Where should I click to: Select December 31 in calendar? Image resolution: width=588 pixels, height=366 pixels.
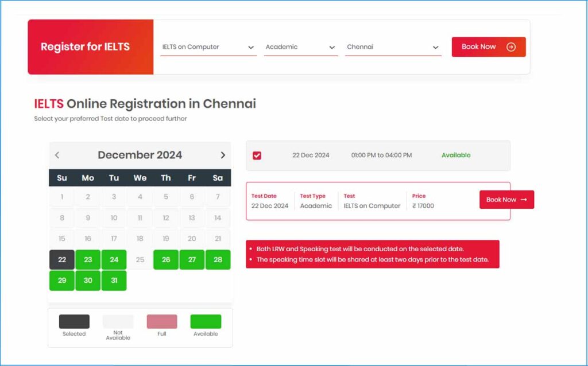tap(114, 281)
